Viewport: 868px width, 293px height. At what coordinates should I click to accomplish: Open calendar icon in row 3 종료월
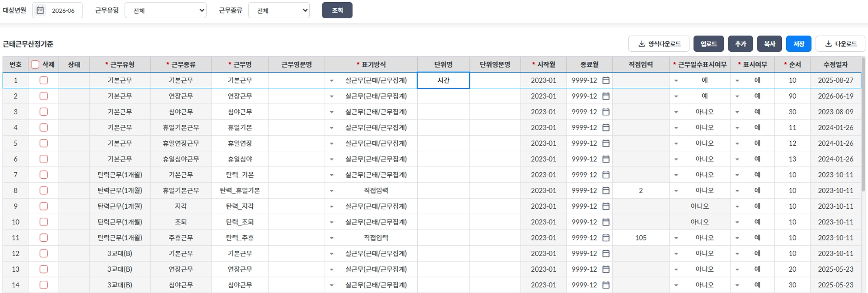tap(606, 112)
